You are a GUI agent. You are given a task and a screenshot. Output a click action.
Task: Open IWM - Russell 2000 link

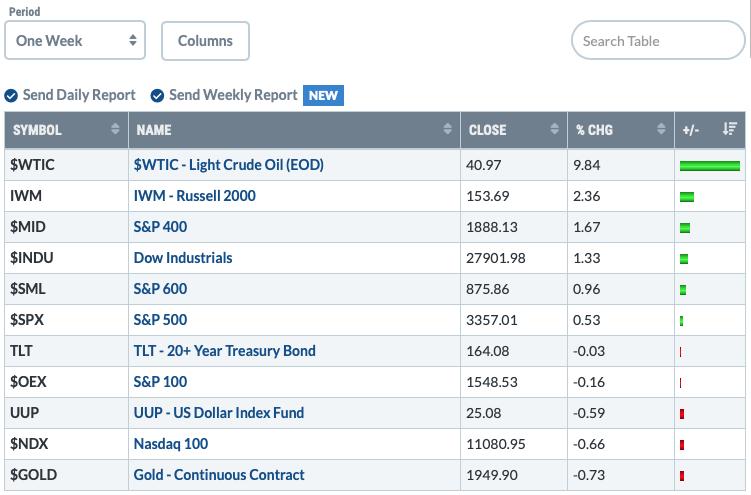[x=194, y=196]
